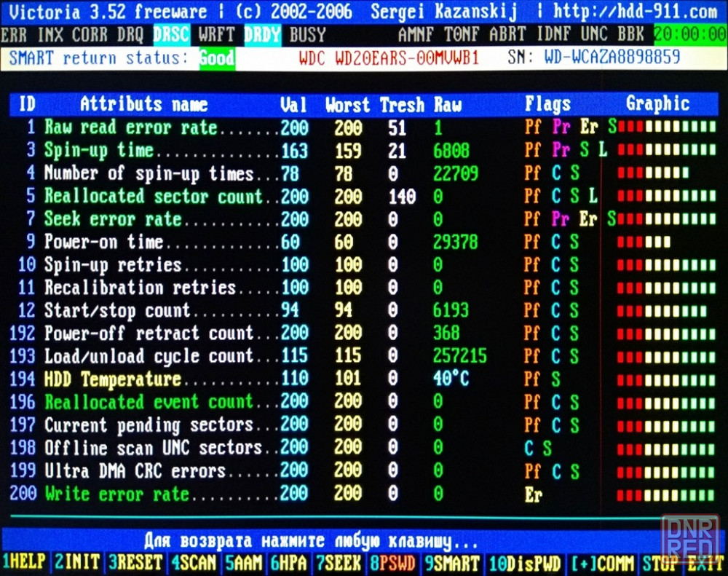Select 'Power-off retract count' attribute
Screen dimensions: 728x576
tap(363, 333)
